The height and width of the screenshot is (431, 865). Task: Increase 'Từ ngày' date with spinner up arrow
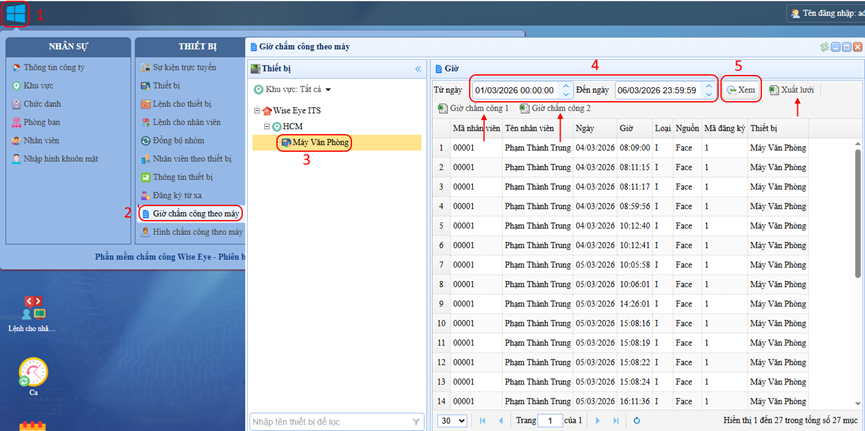click(566, 86)
